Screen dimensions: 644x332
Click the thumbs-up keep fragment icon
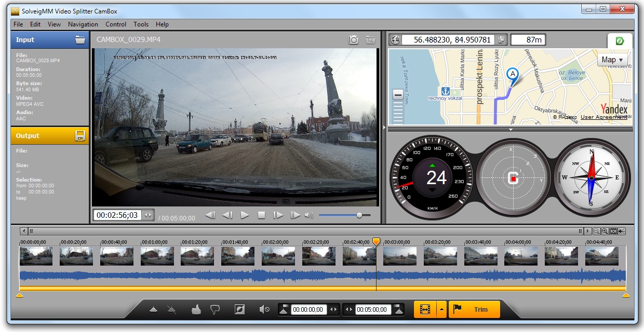click(196, 310)
